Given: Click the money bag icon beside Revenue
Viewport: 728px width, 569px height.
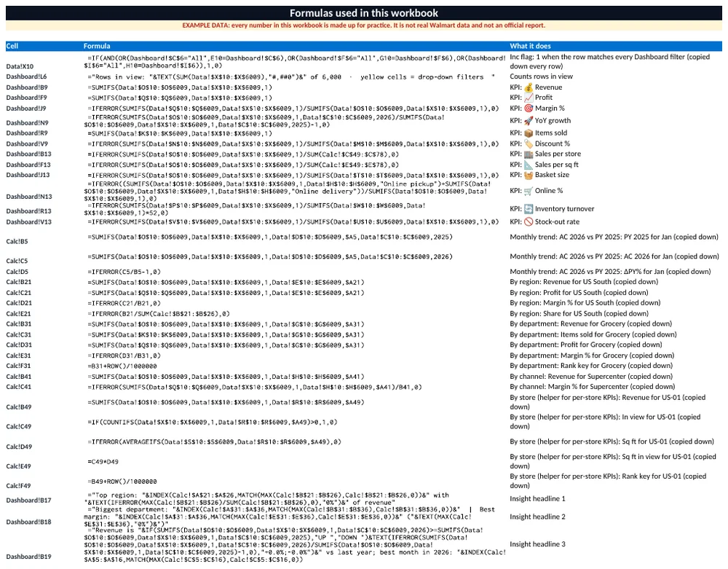Looking at the screenshot, I should [529, 87].
